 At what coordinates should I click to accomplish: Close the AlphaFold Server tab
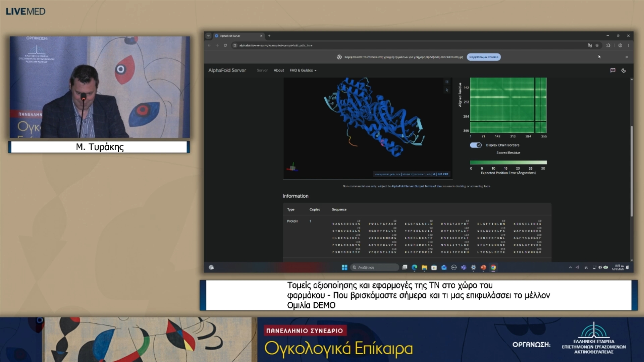pyautogui.click(x=261, y=36)
